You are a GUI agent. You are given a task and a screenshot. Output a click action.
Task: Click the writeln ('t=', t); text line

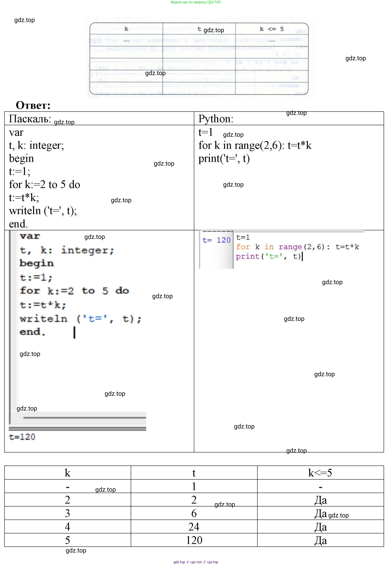coord(43,211)
